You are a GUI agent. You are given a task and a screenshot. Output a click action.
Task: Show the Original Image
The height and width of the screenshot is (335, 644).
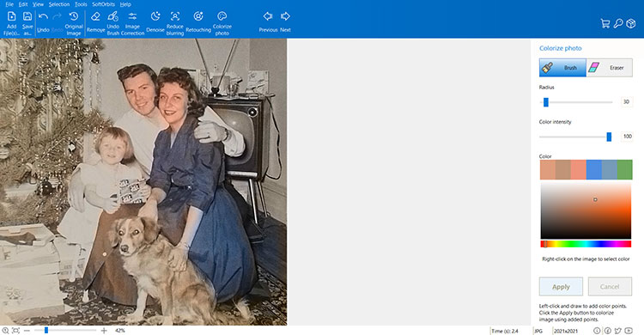[x=74, y=23]
